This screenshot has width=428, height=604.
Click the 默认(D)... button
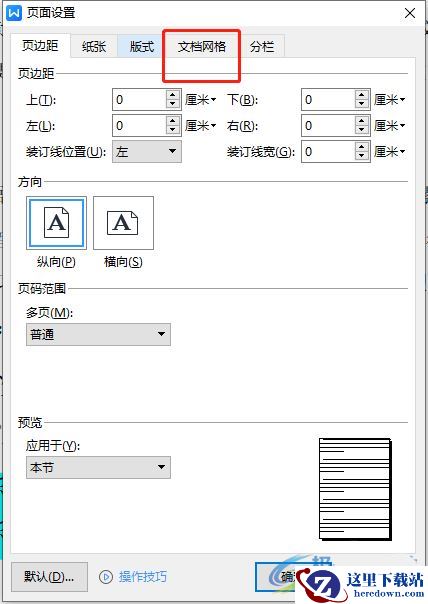pyautogui.click(x=49, y=577)
